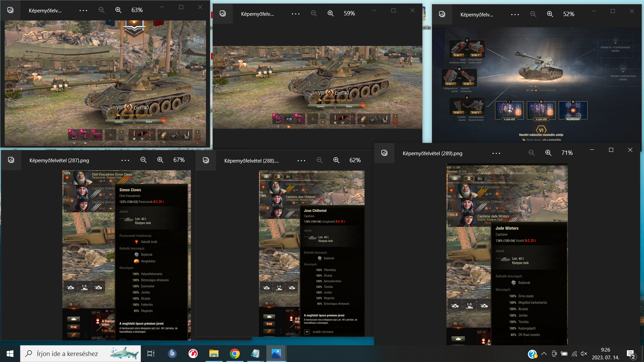Open Task View on the taskbar

tap(151, 354)
